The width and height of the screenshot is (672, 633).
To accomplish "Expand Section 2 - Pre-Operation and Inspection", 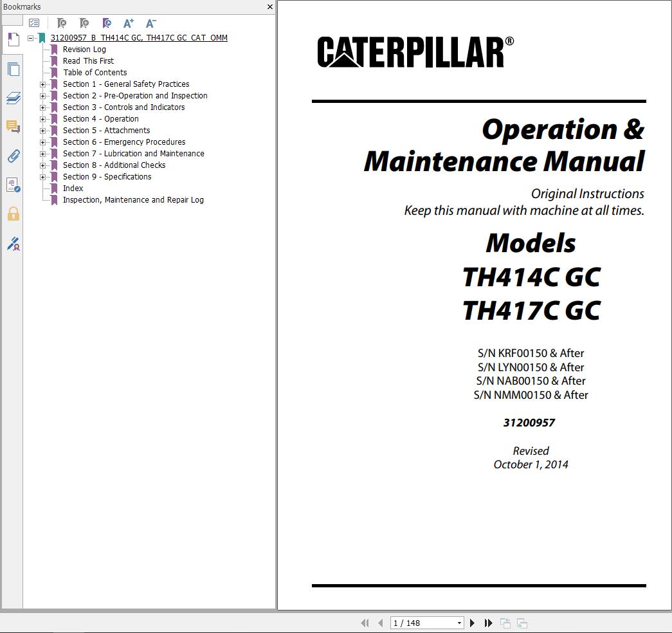I will coord(42,96).
